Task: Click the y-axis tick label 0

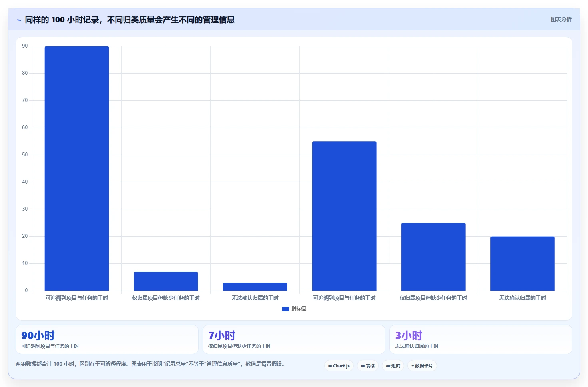Action: tap(26, 291)
